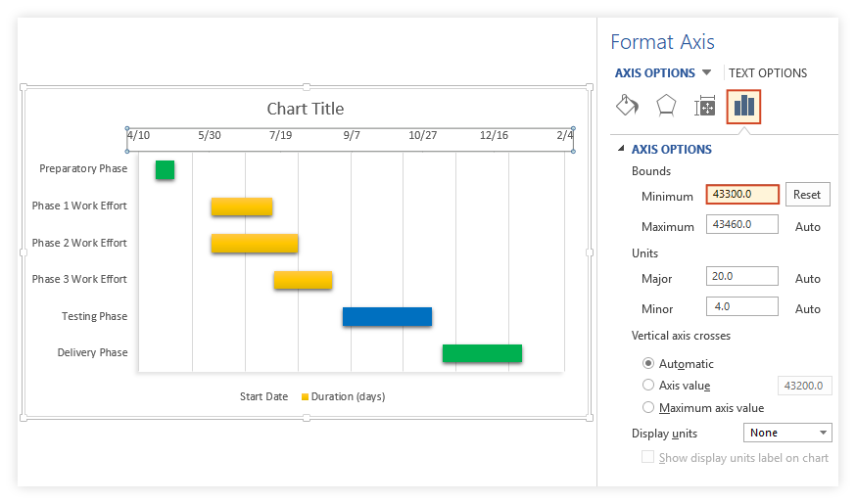The height and width of the screenshot is (504, 856).
Task: Select the green Delivery Phase bar
Action: (482, 353)
